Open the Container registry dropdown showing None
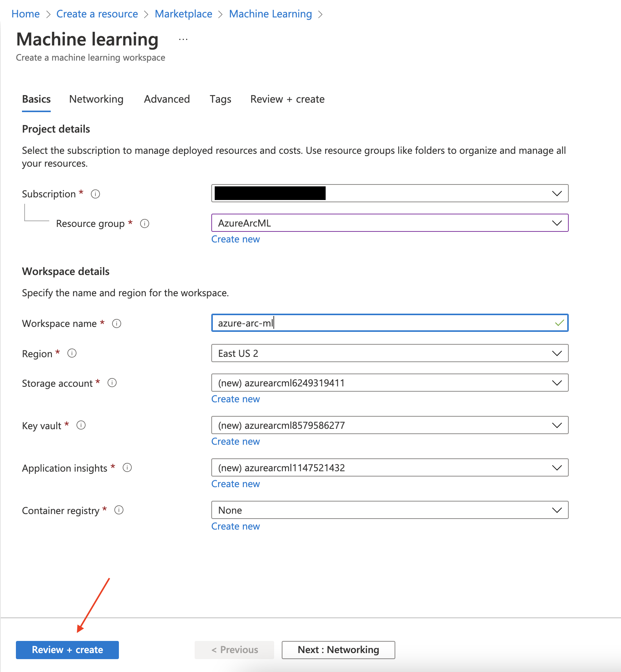Image resolution: width=621 pixels, height=672 pixels. coord(390,510)
